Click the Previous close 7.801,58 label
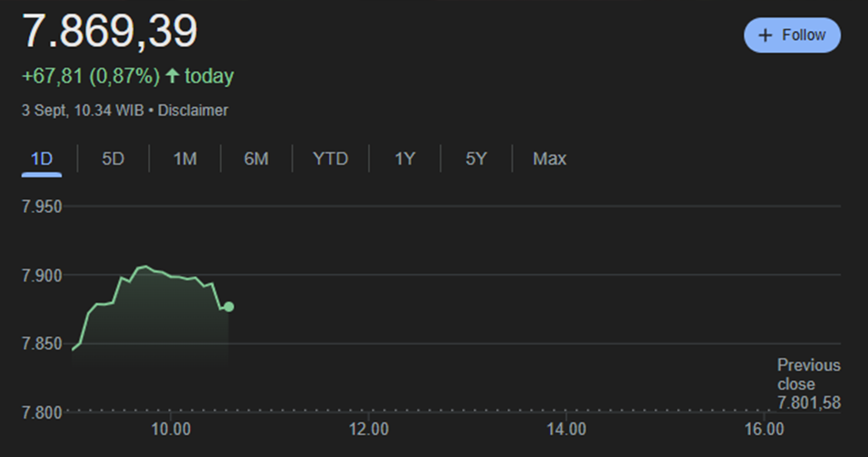 [809, 384]
